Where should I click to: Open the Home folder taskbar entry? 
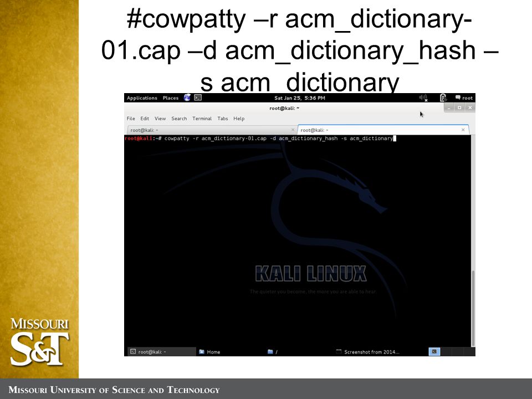(x=209, y=352)
